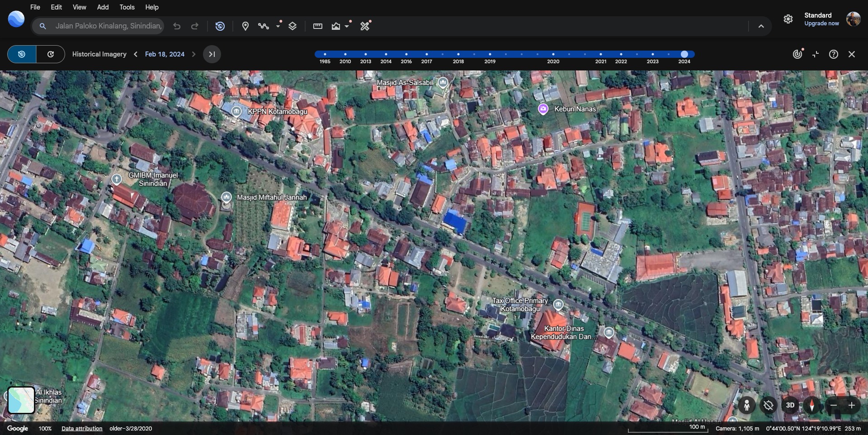
Task: Zoom out with the minus button
Action: [834, 405]
